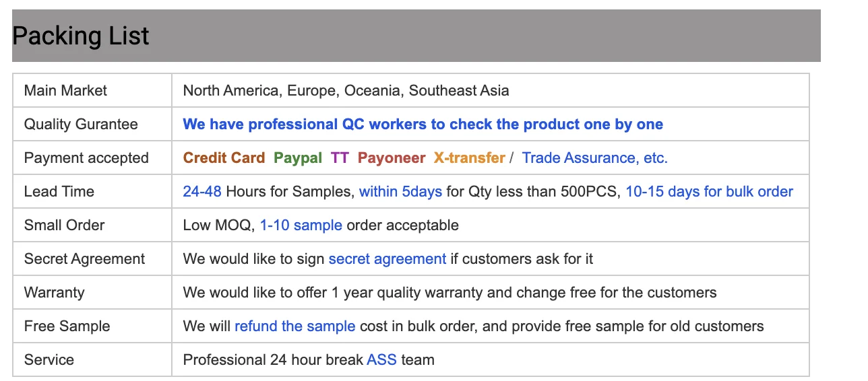Image resolution: width=868 pixels, height=381 pixels.
Task: Click "10-15 days for bulk order" text
Action: [709, 192]
